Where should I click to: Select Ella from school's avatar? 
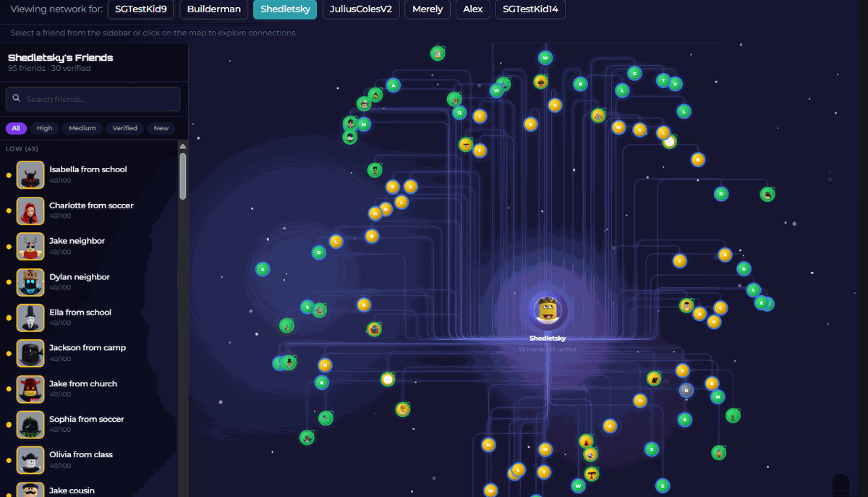point(30,318)
